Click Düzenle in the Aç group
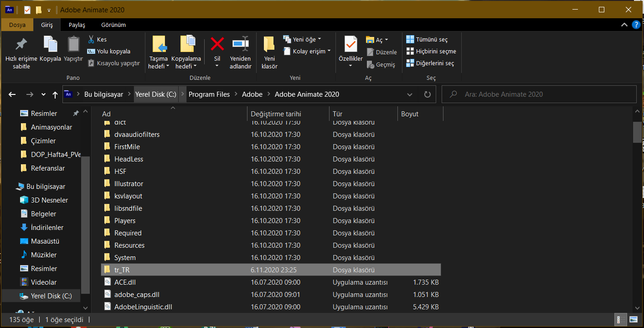Image resolution: width=644 pixels, height=328 pixels. (382, 52)
